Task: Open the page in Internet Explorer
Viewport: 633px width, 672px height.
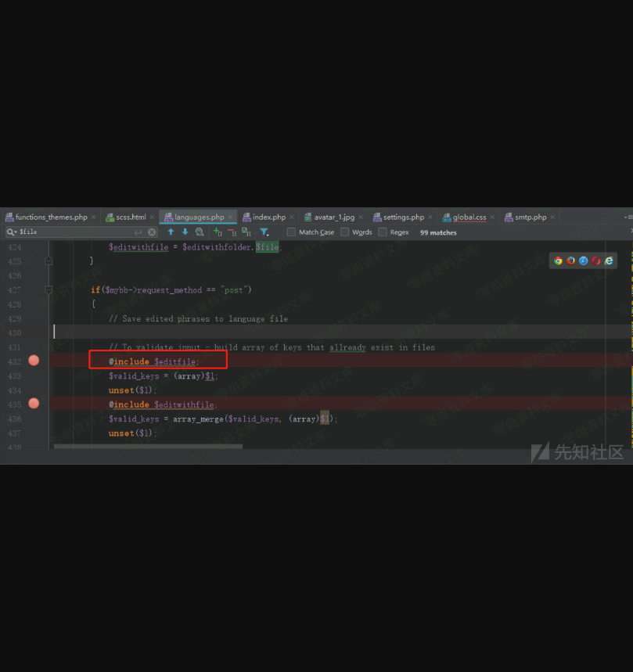Action: (609, 261)
